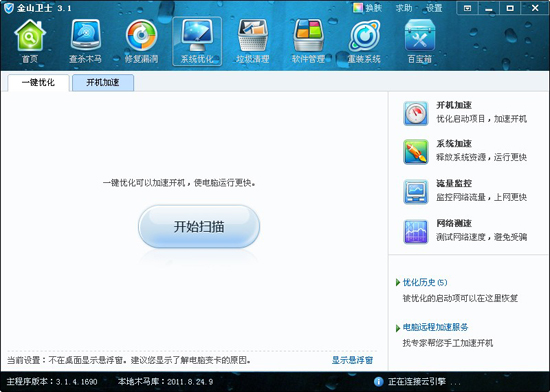Switch to the 开机加速 tab
The width and height of the screenshot is (550, 392).
tap(103, 82)
